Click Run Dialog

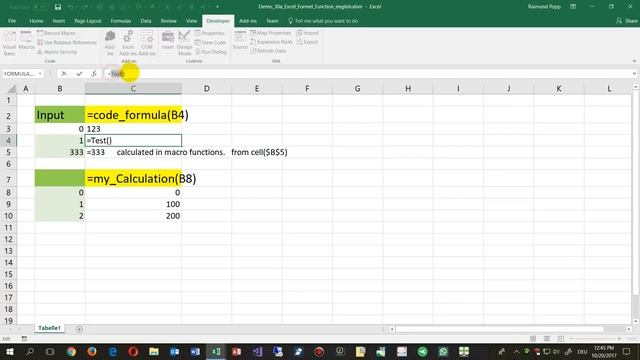coord(211,52)
